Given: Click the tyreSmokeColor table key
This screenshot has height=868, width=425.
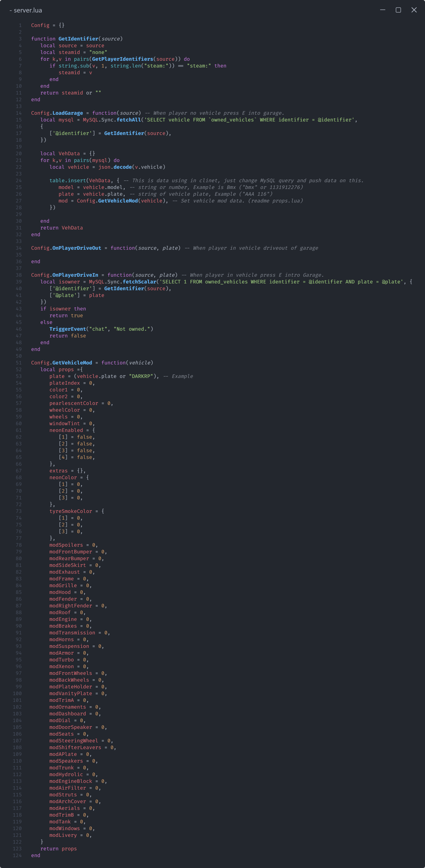Looking at the screenshot, I should pyautogui.click(x=71, y=511).
